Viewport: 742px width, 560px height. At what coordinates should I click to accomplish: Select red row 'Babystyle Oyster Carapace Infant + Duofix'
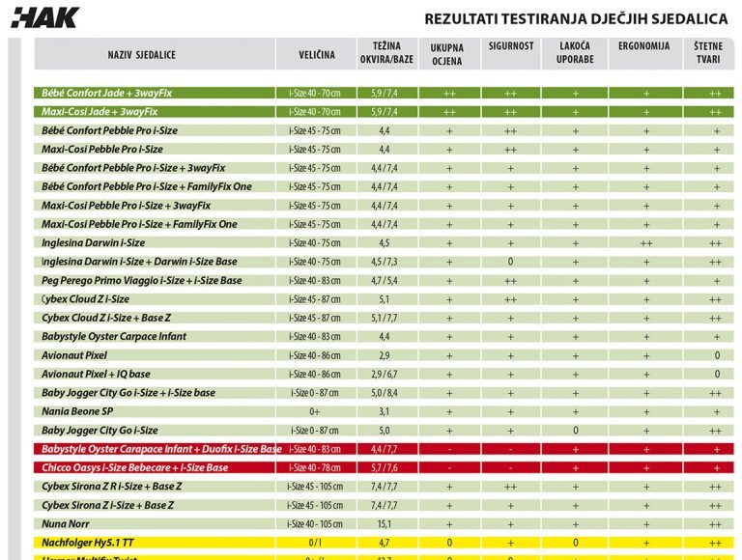point(384,449)
